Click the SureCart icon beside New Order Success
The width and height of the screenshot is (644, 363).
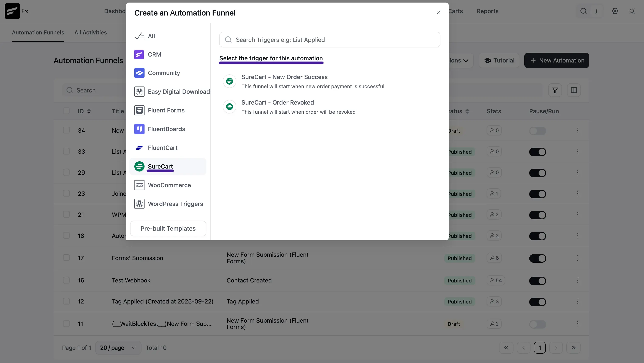point(230,81)
